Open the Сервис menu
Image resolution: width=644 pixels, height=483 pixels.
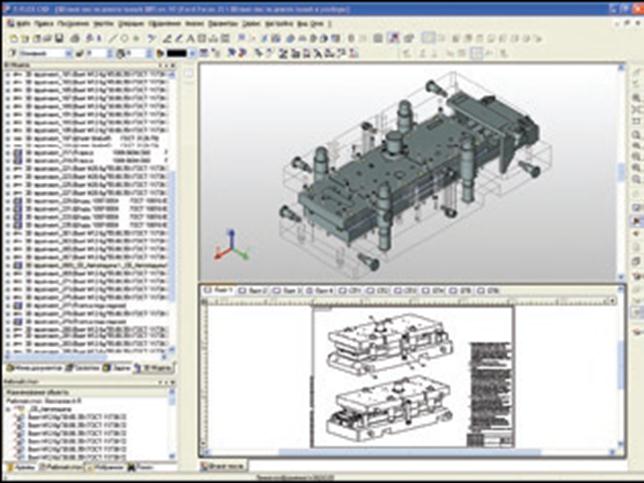click(x=251, y=24)
